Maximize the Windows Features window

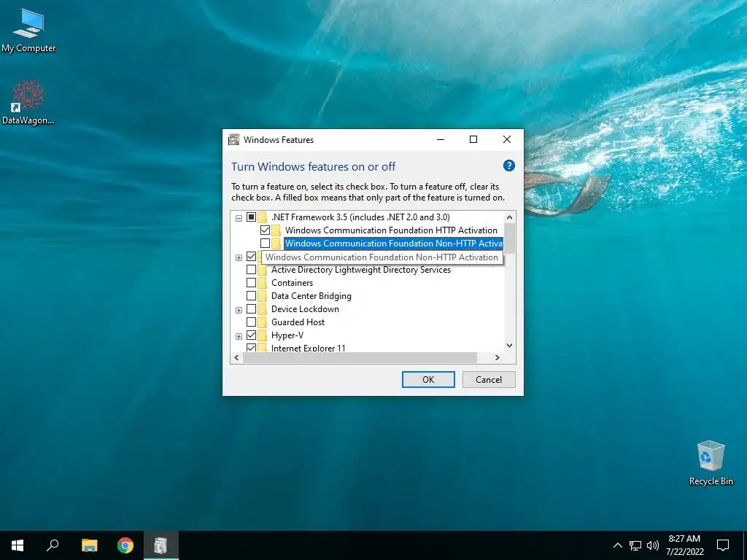(x=473, y=139)
